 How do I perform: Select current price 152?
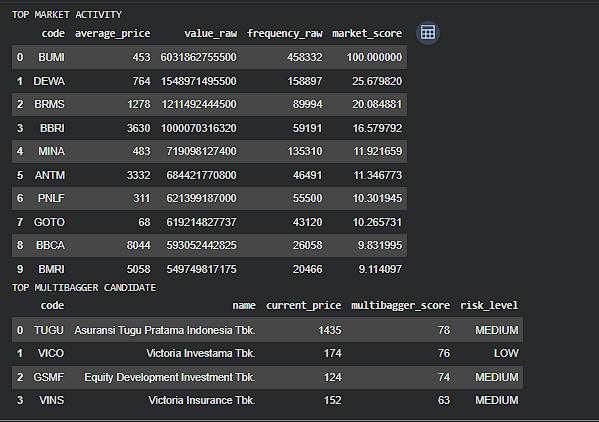(x=332, y=400)
